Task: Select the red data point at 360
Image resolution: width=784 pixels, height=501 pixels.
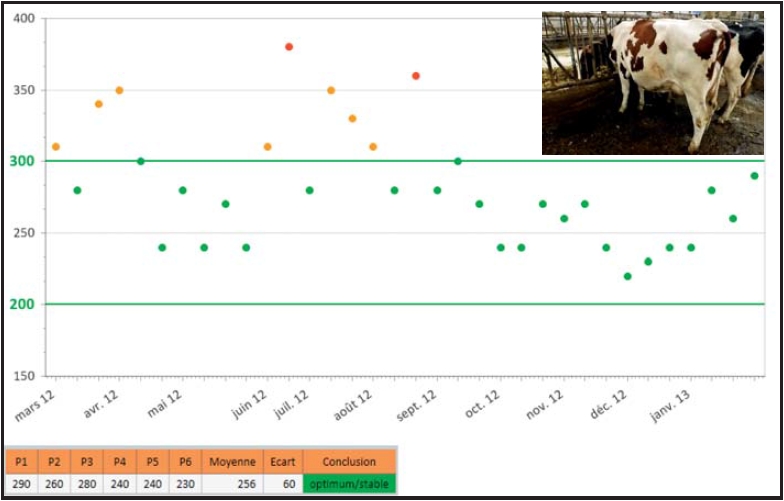Action: 416,76
